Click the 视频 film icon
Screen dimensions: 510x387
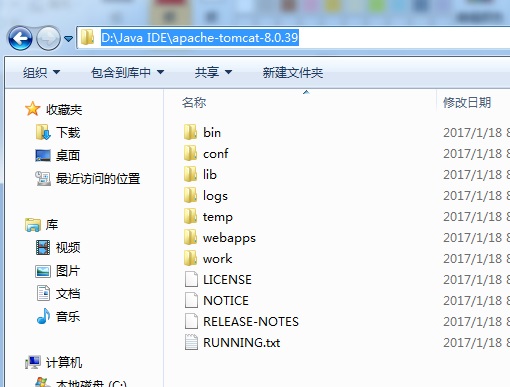pyautogui.click(x=43, y=248)
